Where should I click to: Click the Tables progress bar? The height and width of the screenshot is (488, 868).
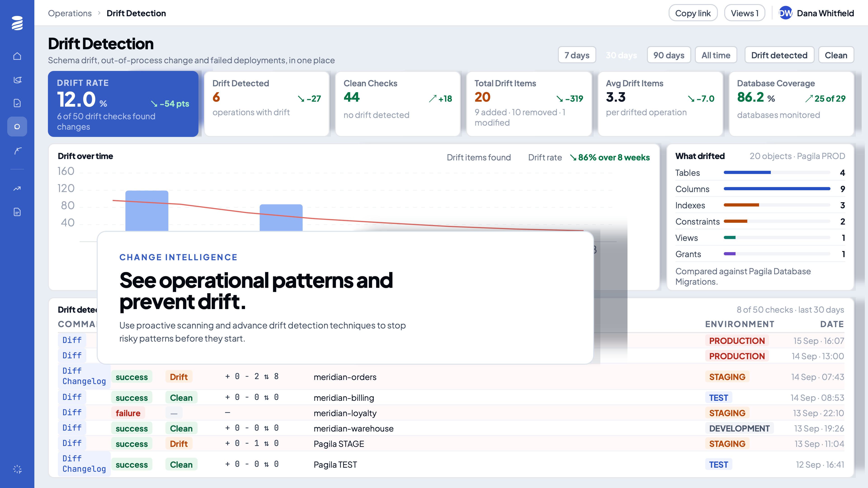[x=777, y=172]
